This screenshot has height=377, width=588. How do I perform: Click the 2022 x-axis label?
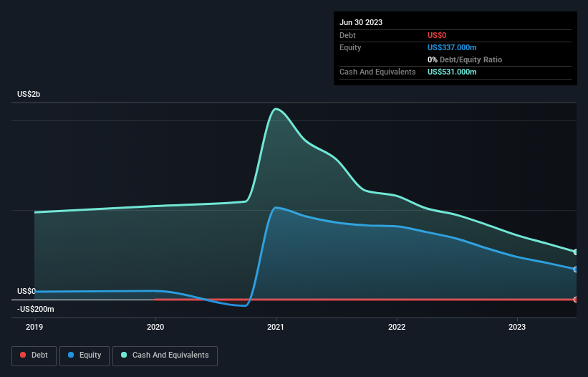coord(397,327)
